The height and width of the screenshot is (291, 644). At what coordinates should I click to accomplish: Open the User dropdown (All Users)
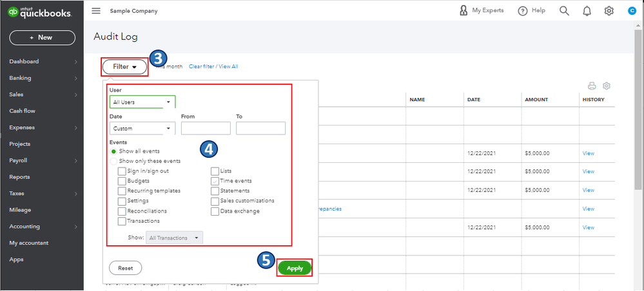click(x=142, y=102)
